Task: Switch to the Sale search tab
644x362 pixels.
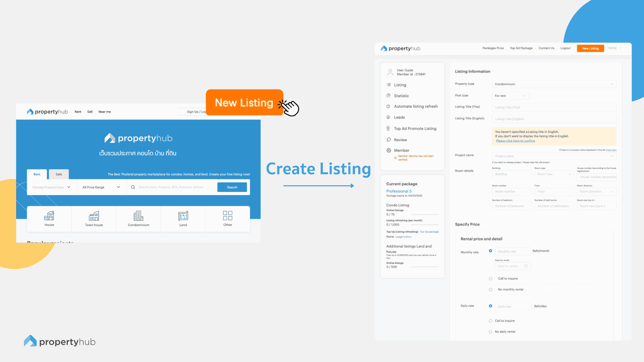Action: pyautogui.click(x=59, y=174)
